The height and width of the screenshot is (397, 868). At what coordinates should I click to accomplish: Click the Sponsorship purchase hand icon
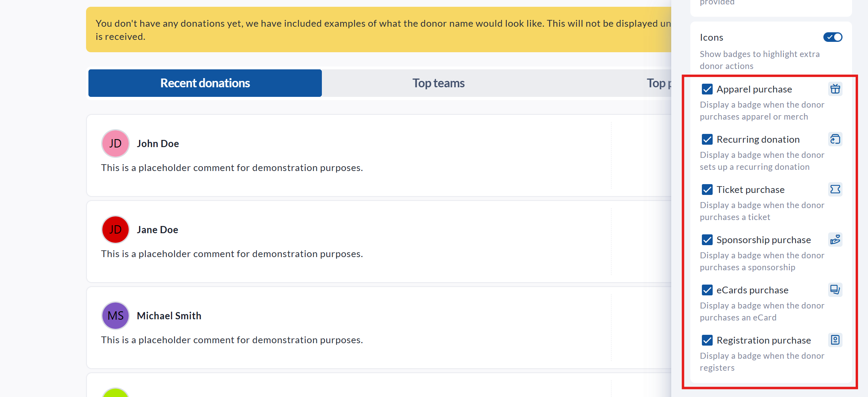(835, 240)
